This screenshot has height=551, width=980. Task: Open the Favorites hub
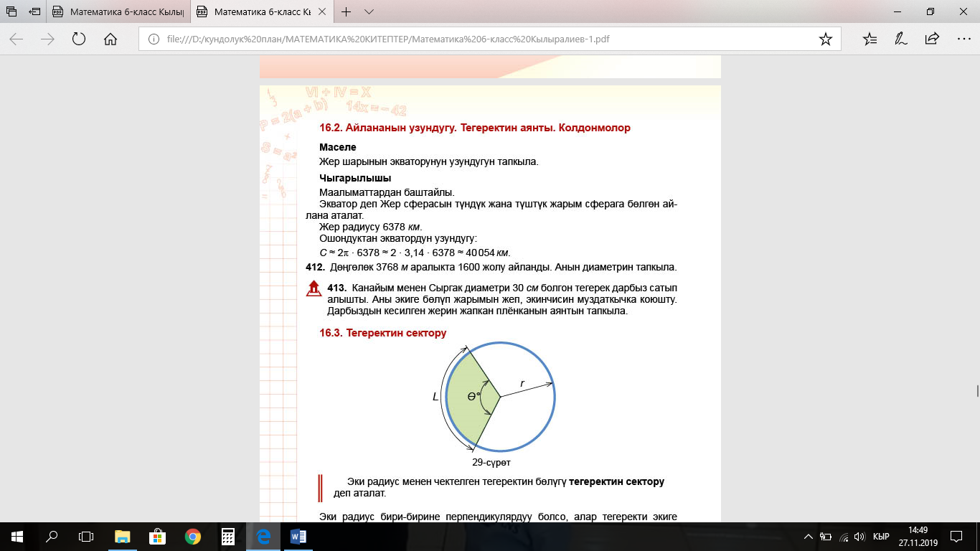(x=870, y=39)
